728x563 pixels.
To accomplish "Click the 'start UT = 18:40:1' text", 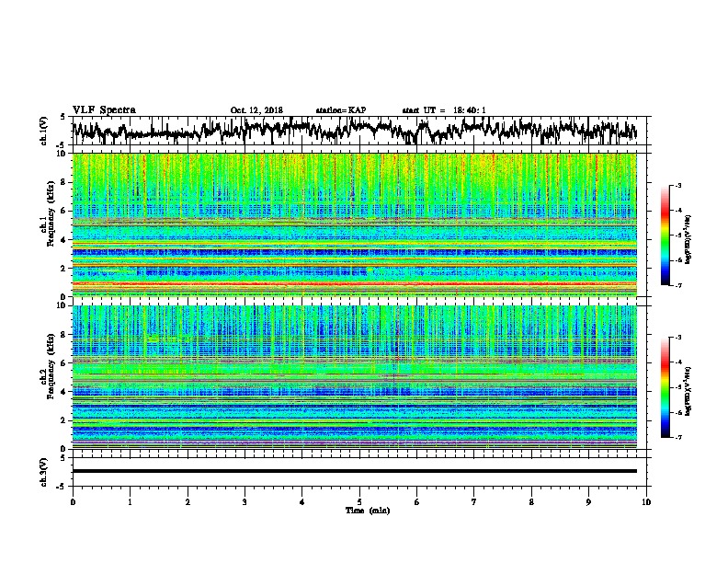I will (x=443, y=110).
